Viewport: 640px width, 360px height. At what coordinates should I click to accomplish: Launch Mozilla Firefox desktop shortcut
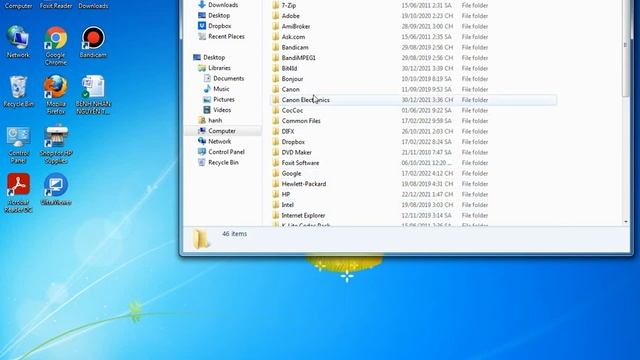pos(56,95)
